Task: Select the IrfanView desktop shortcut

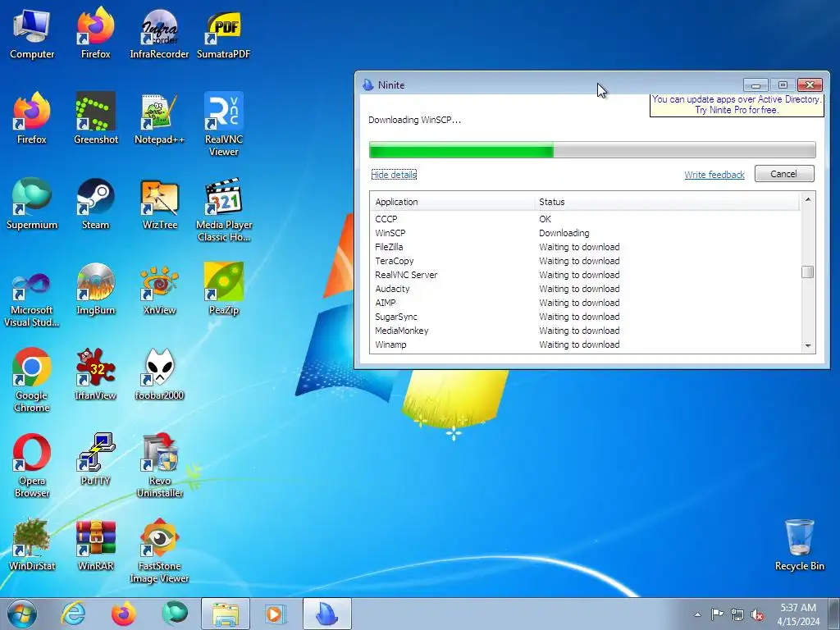Action: pyautogui.click(x=95, y=375)
